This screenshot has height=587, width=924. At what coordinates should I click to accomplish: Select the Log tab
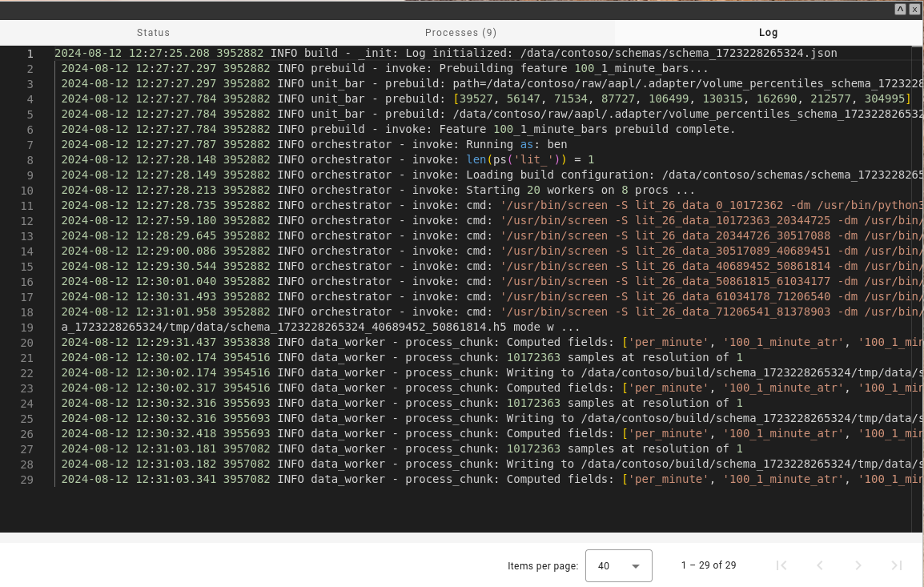[768, 33]
